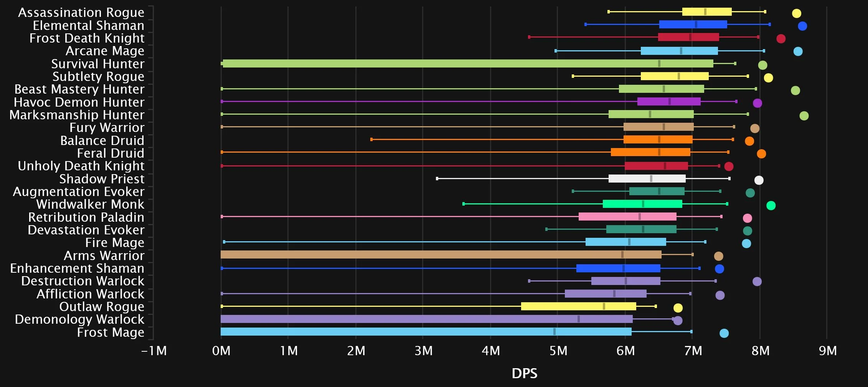Select the Arcane Mage axis label
The width and height of the screenshot is (868, 387).
pos(105,51)
